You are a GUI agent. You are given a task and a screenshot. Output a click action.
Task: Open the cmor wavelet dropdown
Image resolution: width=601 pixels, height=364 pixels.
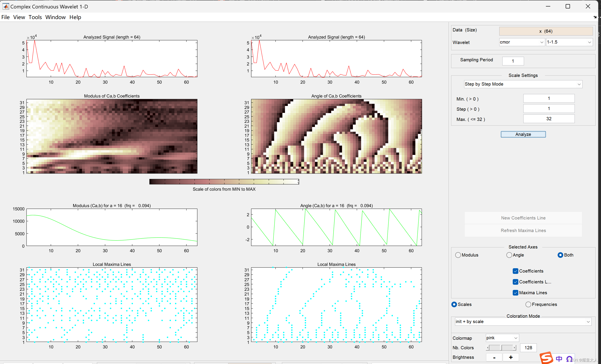(x=522, y=42)
